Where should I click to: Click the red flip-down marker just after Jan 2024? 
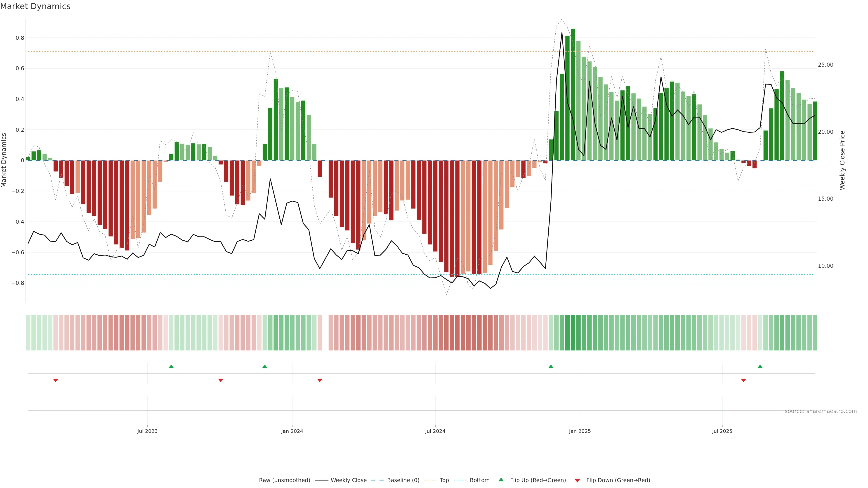click(320, 380)
